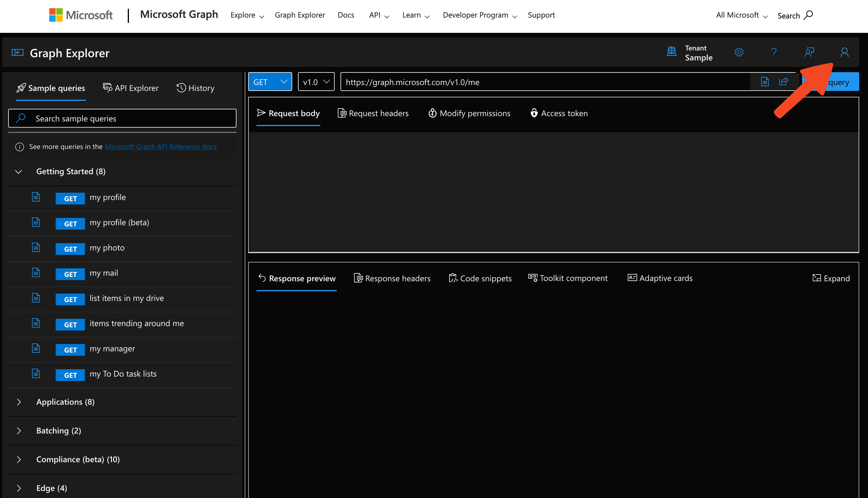
Task: Open the Learn dropdown menu
Action: (416, 15)
